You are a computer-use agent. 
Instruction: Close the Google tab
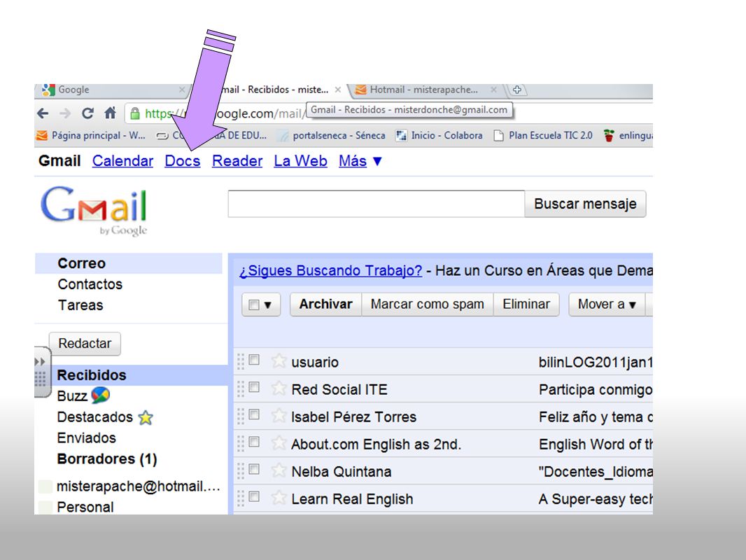click(x=182, y=90)
